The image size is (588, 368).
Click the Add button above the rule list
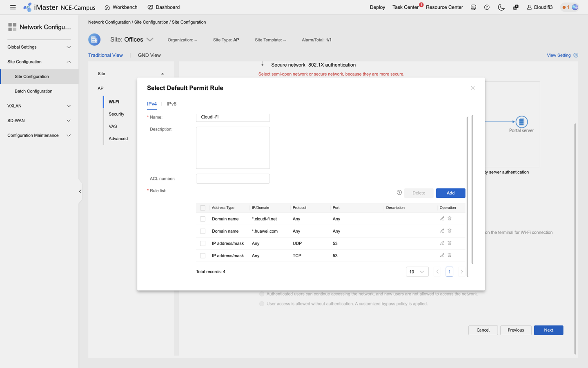click(x=450, y=193)
